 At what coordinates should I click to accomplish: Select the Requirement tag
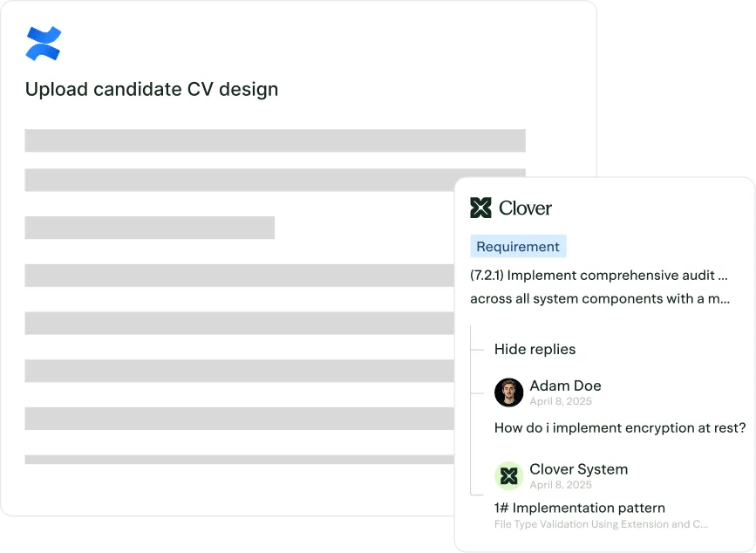[518, 246]
